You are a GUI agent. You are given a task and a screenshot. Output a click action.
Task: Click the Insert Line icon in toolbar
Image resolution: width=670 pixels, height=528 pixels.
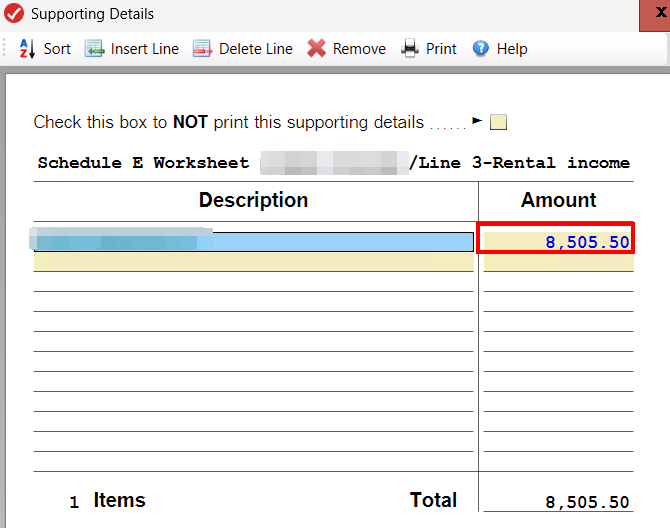tap(95, 48)
